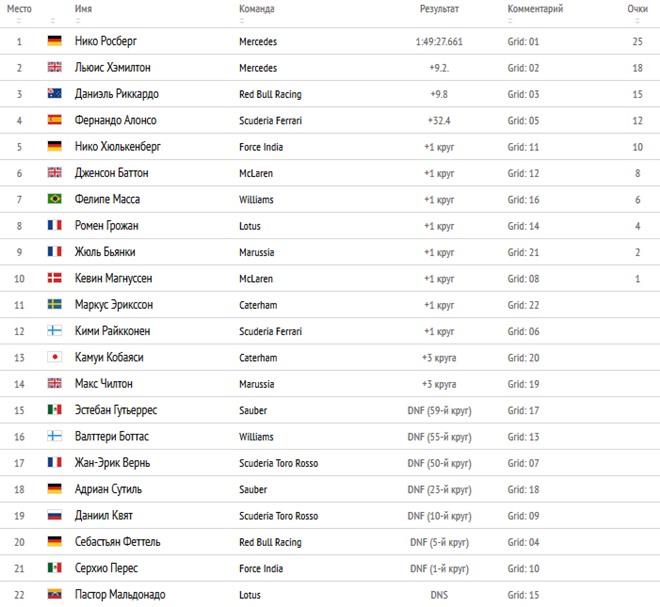Click the Danish flag beside Кевин Магнуссен
The height and width of the screenshot is (607, 660).
click(54, 278)
